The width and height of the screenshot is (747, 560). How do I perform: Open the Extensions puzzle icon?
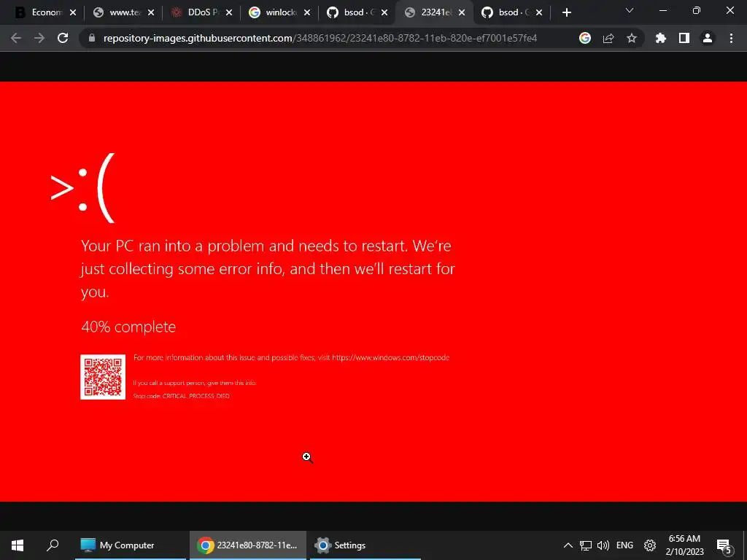point(661,38)
